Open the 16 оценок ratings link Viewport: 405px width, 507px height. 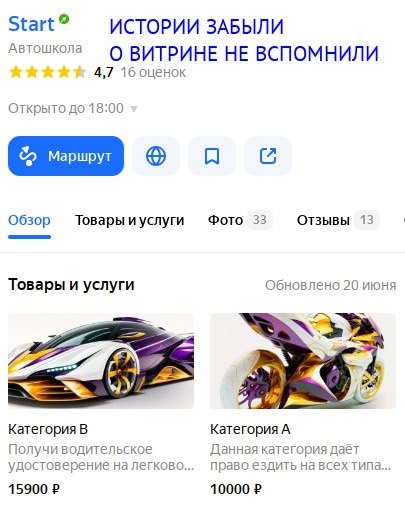tap(153, 72)
